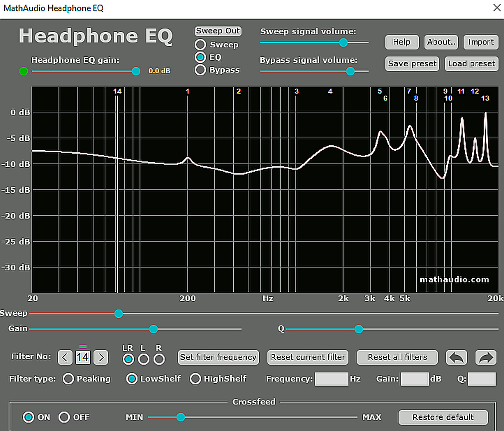Click Set filter frequency button
The image size is (504, 431).
coord(218,357)
